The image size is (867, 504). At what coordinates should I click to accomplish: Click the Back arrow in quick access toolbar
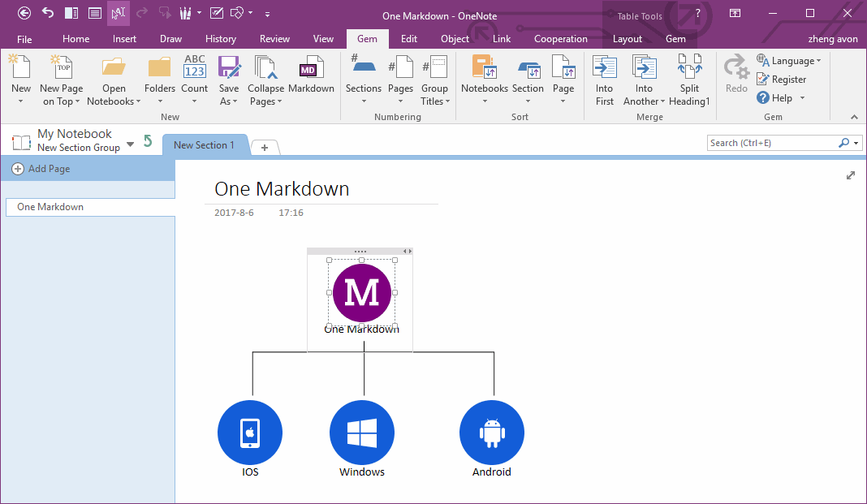point(24,13)
